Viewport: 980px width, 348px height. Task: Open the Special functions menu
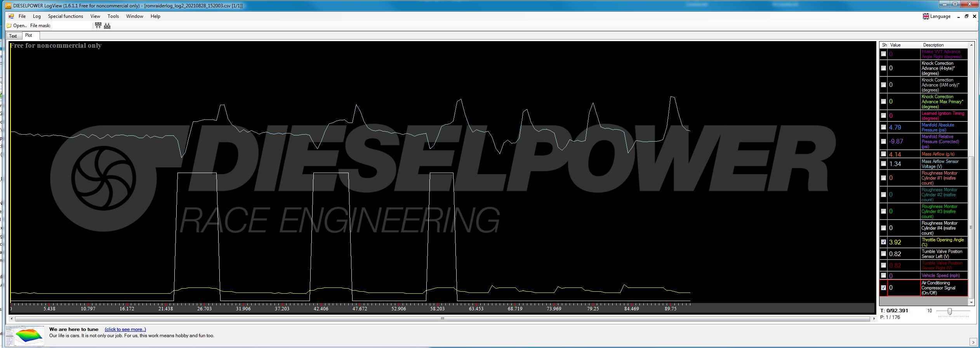(x=65, y=16)
